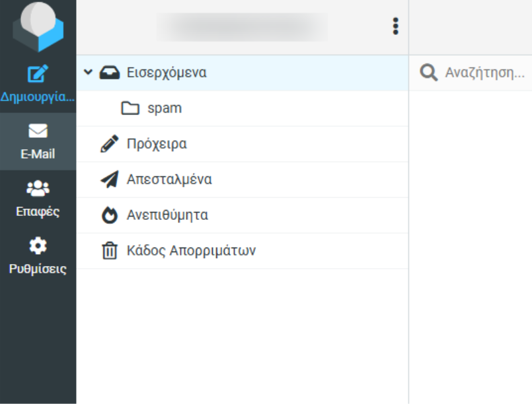Open the spam subfolder
The width and height of the screenshot is (532, 404).
165,108
